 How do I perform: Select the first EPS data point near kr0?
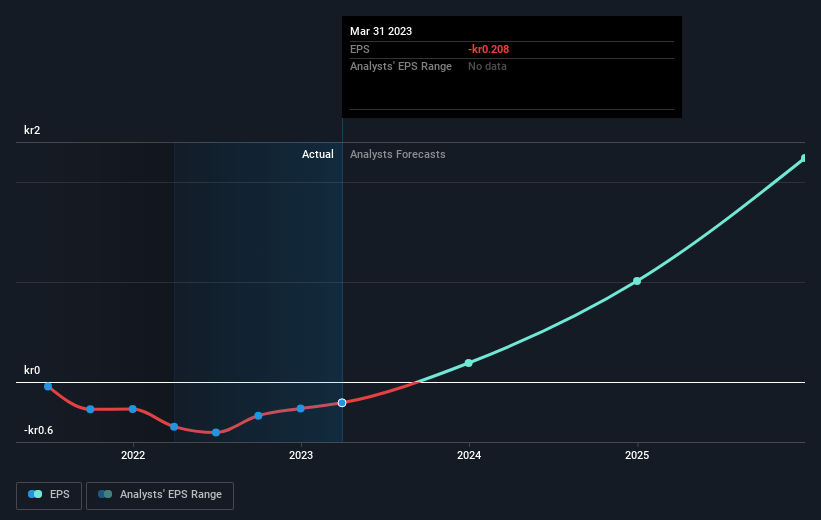coord(48,386)
